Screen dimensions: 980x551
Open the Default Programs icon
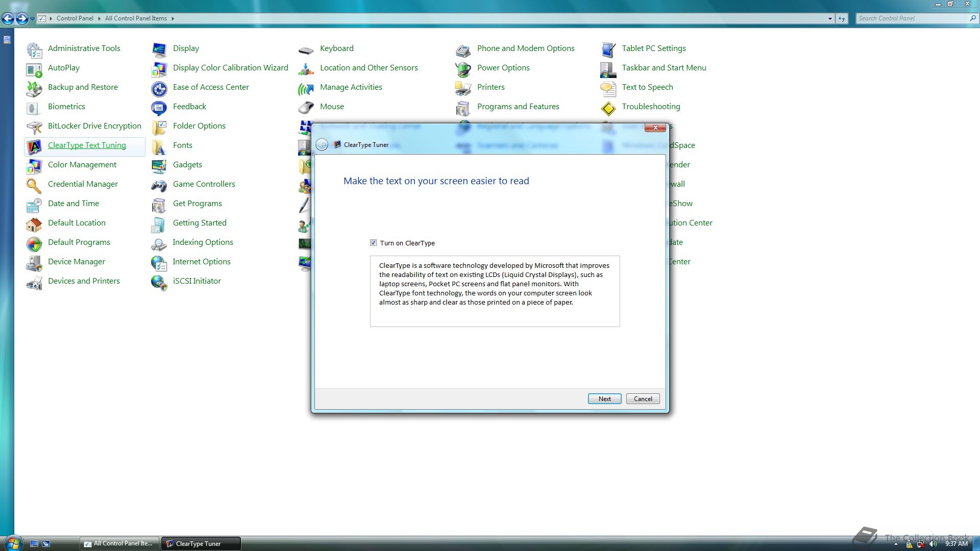(x=34, y=244)
